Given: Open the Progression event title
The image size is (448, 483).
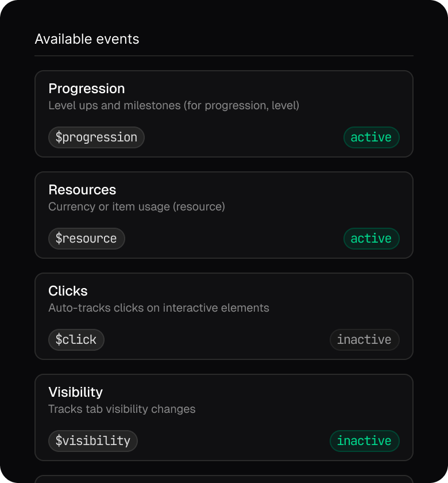Looking at the screenshot, I should coord(87,89).
